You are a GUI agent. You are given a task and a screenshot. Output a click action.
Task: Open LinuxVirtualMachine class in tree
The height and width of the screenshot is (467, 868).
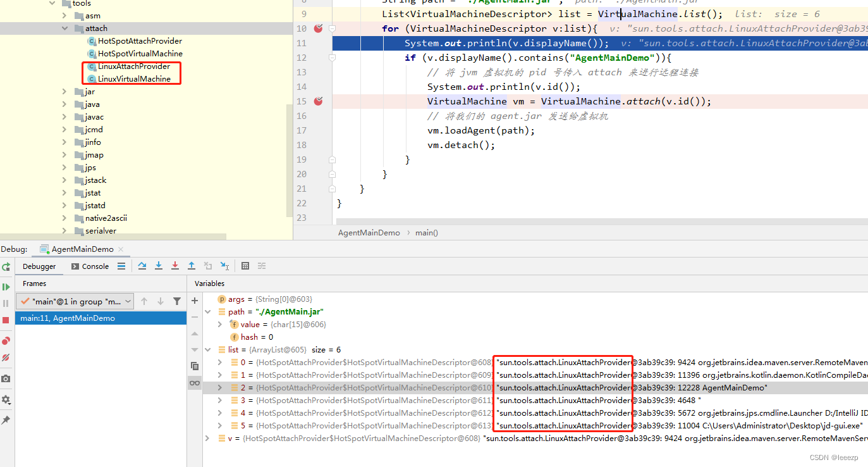pyautogui.click(x=134, y=79)
